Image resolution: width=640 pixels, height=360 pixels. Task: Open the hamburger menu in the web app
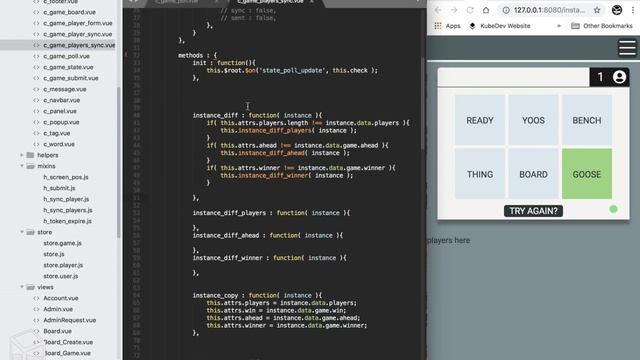[x=627, y=48]
